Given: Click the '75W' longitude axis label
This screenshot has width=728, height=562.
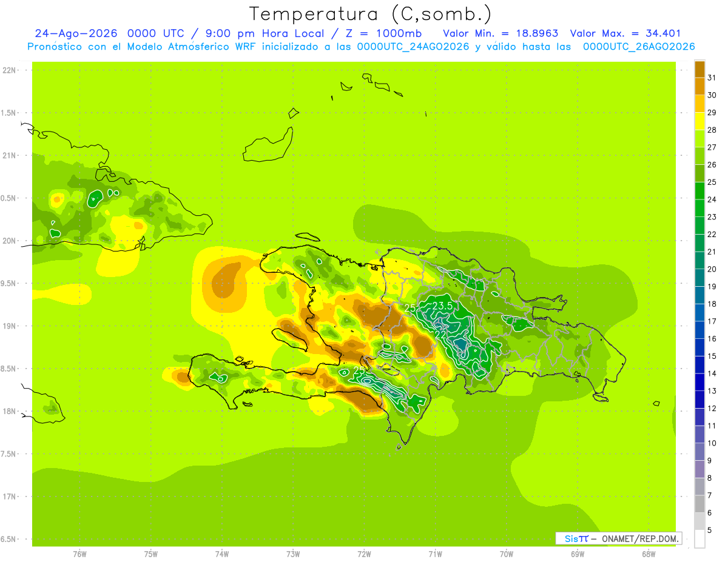Looking at the screenshot, I should pos(151,554).
